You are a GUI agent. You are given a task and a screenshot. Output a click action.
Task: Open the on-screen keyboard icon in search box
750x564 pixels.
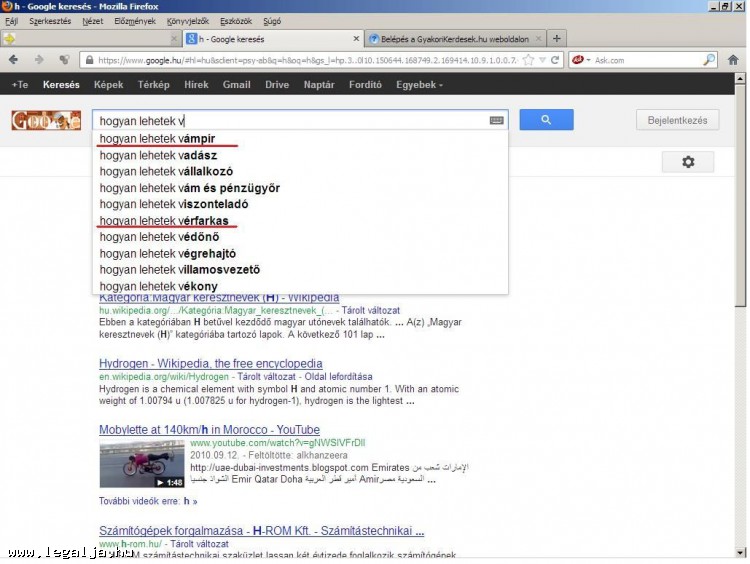[496, 120]
